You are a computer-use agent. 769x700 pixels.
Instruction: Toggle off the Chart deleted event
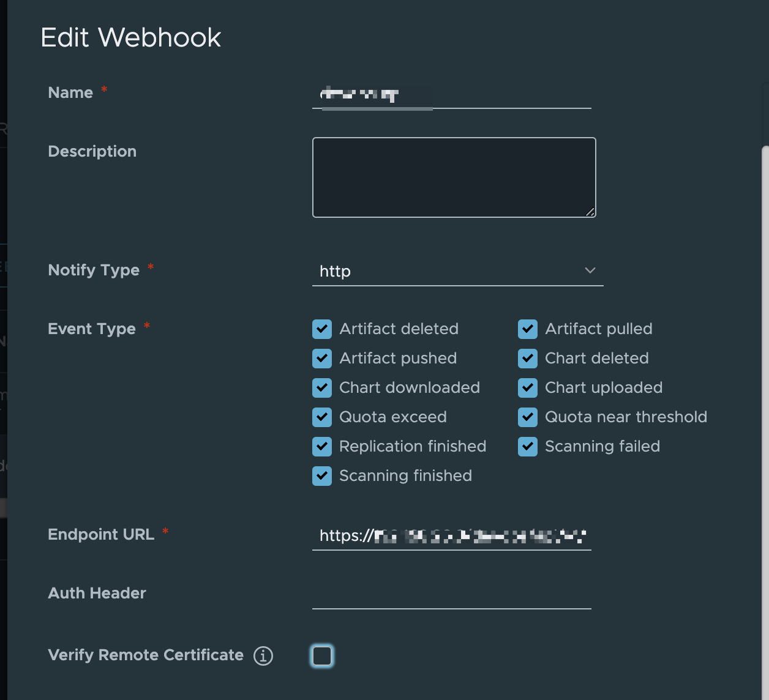coord(527,358)
